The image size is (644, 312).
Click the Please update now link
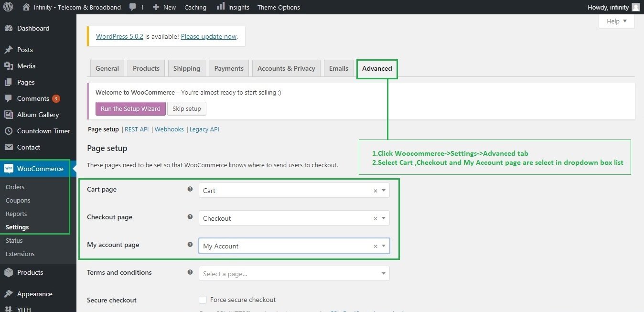209,36
